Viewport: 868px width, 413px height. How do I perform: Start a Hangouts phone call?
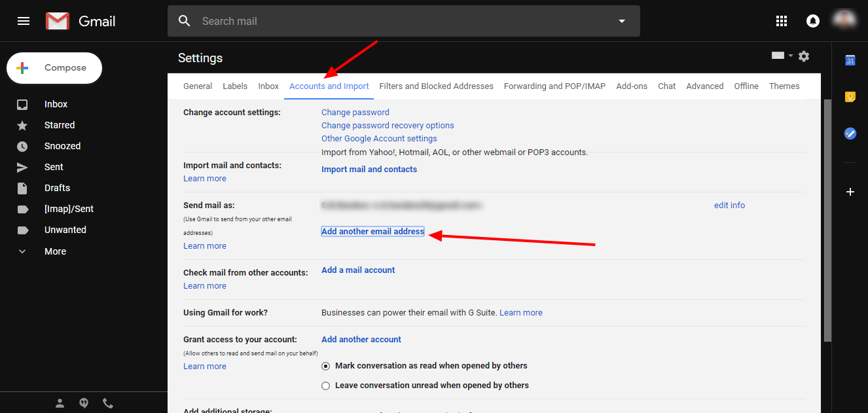click(x=107, y=403)
